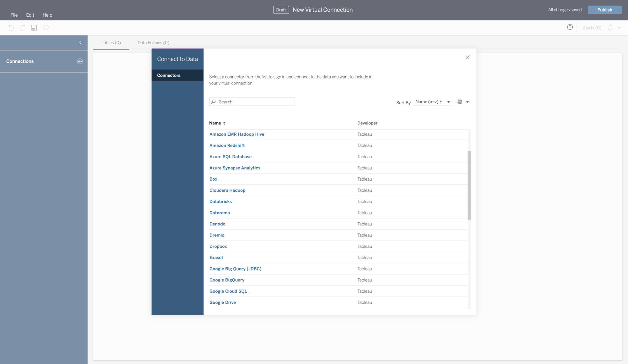Open the view options dropdown beside list icon
628x364 pixels.
tap(468, 101)
